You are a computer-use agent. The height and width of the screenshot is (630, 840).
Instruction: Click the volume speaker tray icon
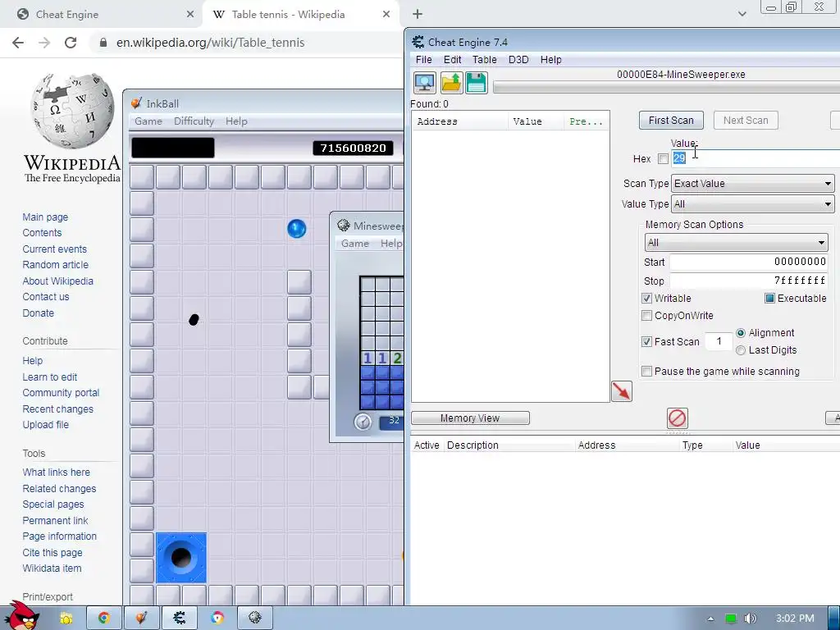[x=750, y=619]
